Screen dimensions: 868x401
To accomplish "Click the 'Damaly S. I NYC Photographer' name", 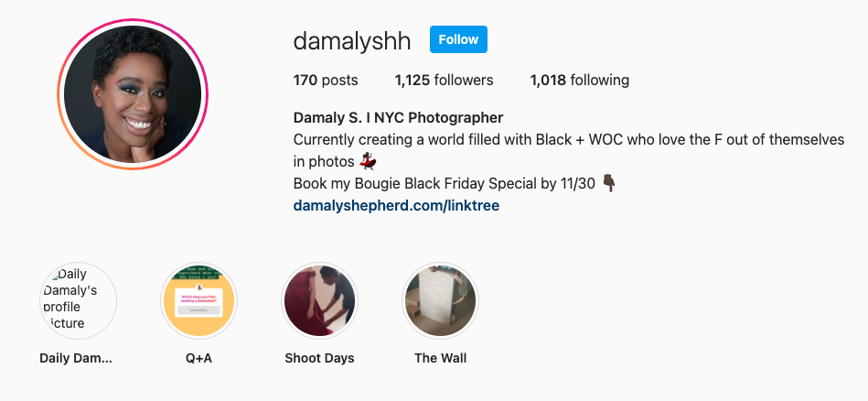I will (398, 118).
